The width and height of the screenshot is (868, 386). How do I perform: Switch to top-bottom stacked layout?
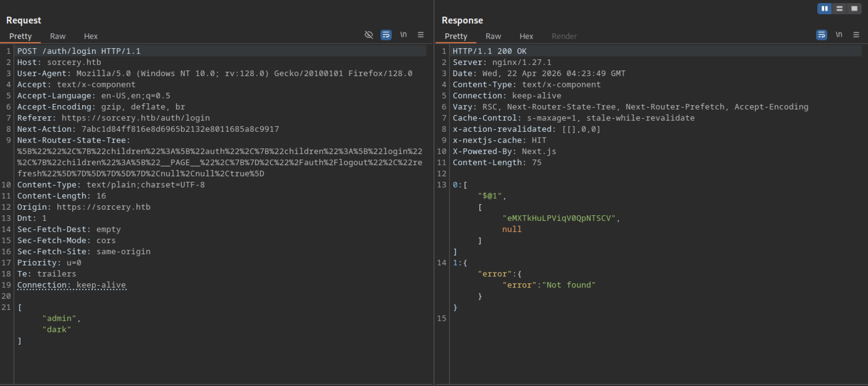click(840, 8)
